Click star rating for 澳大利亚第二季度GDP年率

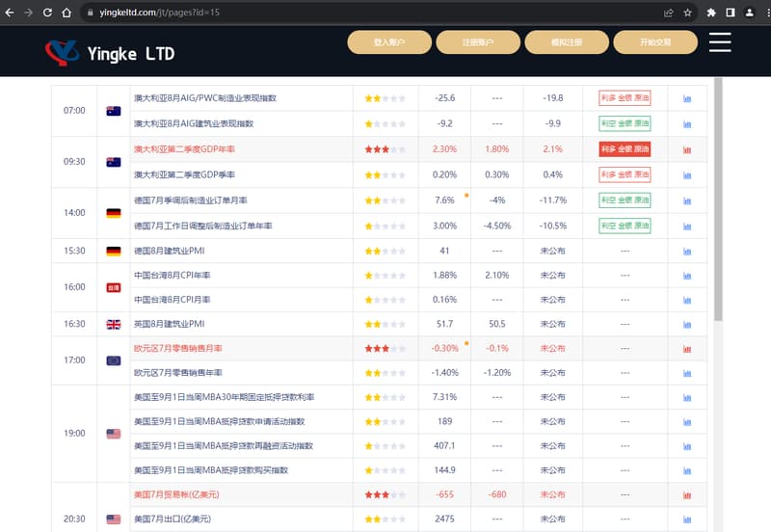pos(385,149)
